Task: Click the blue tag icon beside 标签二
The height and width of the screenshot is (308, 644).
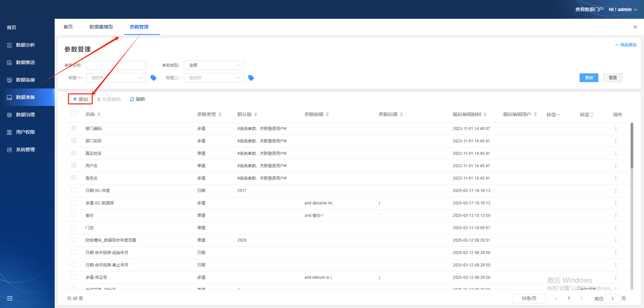Action: click(x=251, y=78)
